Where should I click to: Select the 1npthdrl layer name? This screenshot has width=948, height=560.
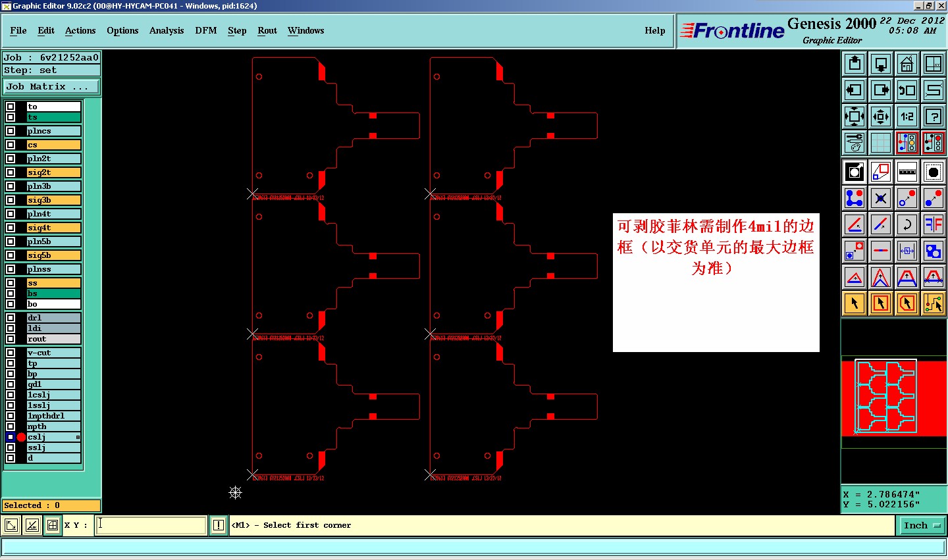click(x=53, y=416)
